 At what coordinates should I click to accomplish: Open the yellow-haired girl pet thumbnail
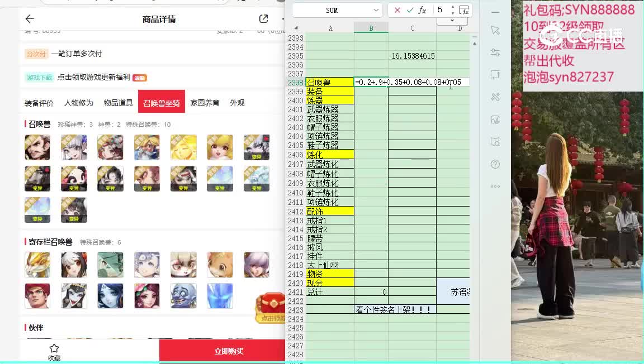click(220, 147)
